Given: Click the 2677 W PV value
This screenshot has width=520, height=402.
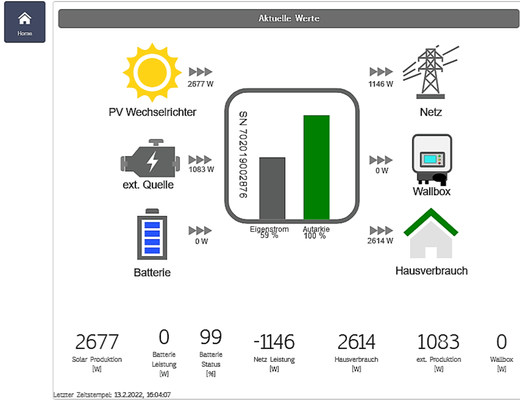Looking at the screenshot, I should click(x=200, y=84).
